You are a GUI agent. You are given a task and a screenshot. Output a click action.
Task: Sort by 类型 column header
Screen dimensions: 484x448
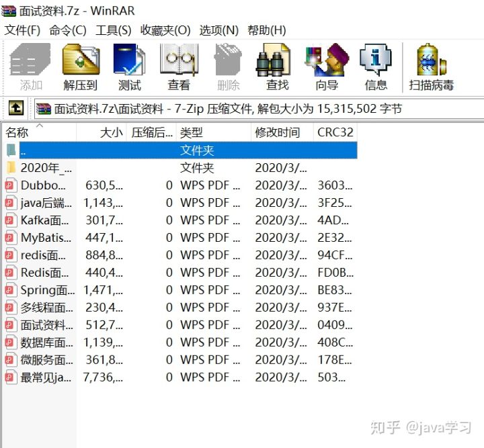click(214, 132)
